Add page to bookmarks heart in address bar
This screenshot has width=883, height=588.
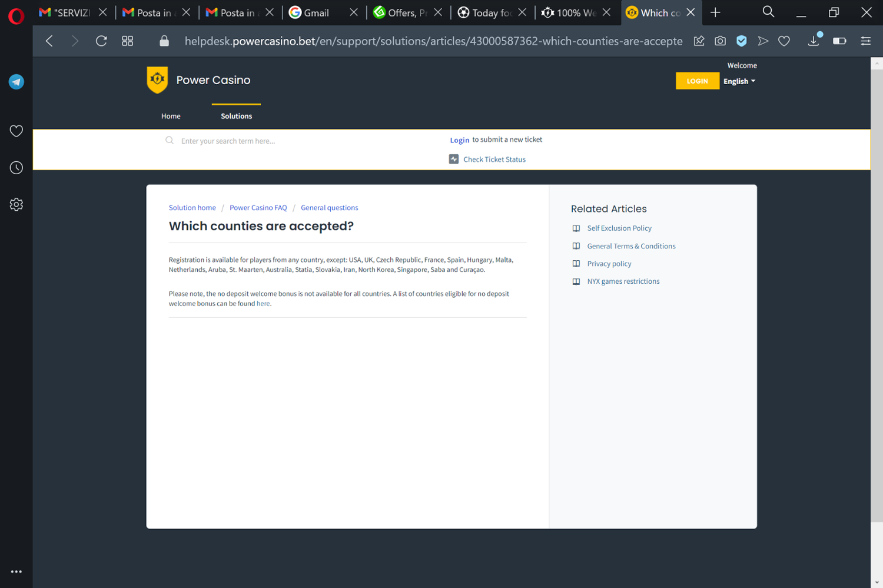pyautogui.click(x=784, y=41)
